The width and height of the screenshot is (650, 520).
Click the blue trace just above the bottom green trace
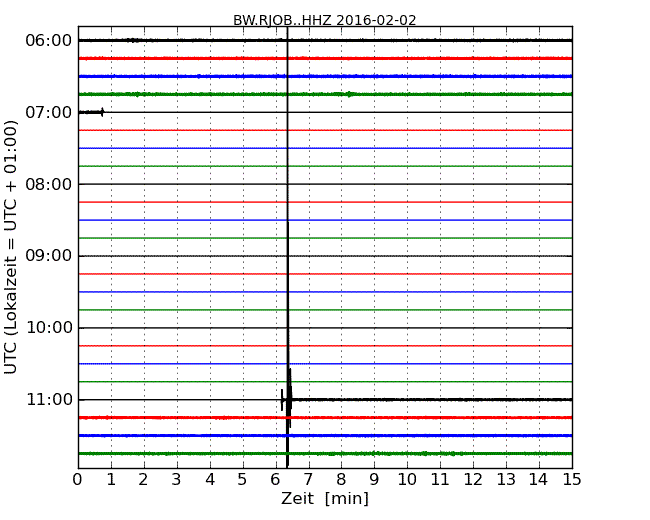325,436
